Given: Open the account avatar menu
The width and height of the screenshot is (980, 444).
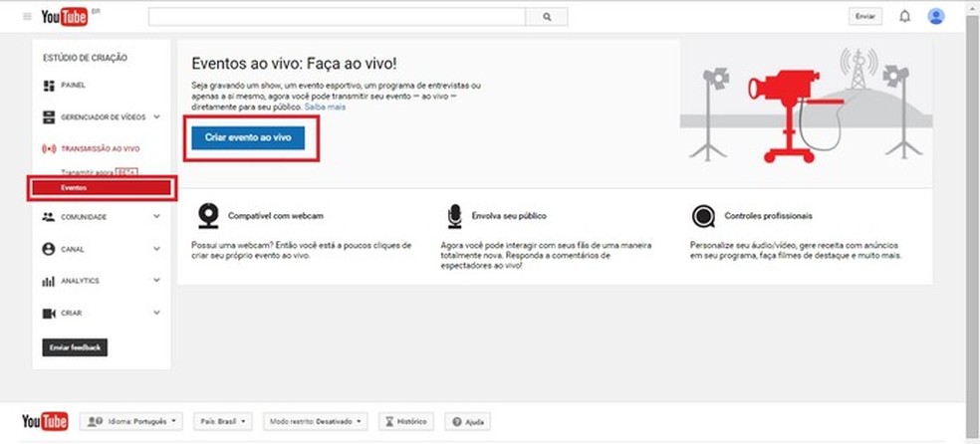Looking at the screenshot, I should coord(935,17).
